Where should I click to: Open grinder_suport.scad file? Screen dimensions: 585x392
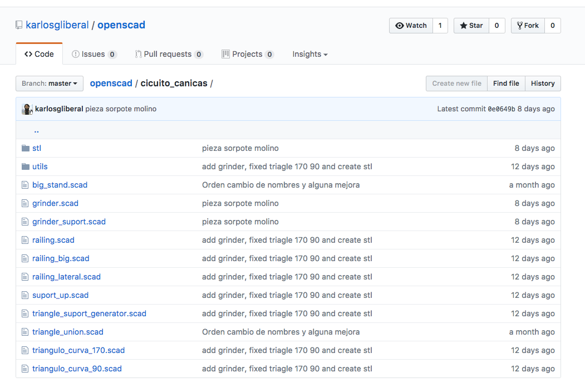pyautogui.click(x=69, y=222)
